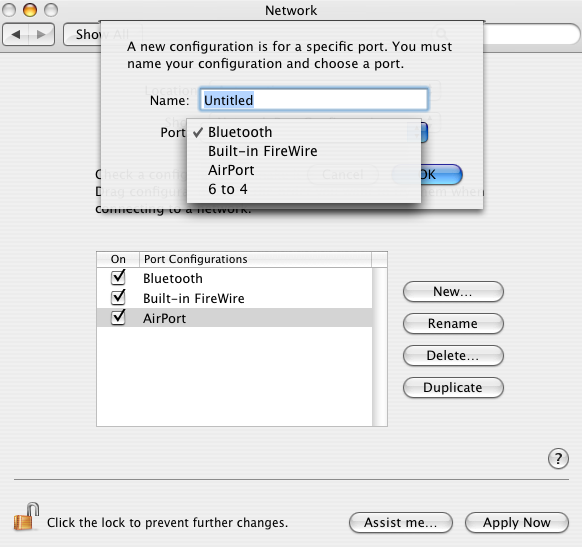Click the Rename button
Screen dimensions: 582x547
pyautogui.click(x=453, y=324)
